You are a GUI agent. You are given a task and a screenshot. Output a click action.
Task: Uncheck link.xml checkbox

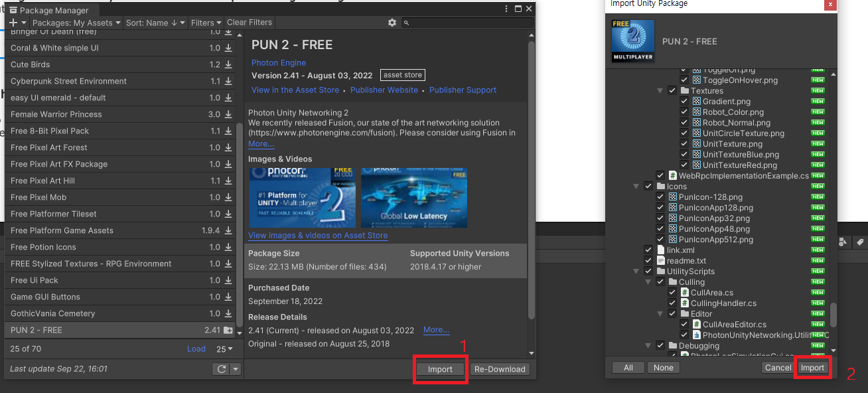pos(648,250)
